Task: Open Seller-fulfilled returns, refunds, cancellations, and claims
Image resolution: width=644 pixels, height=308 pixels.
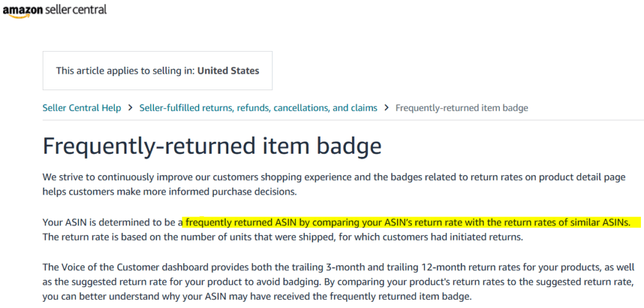Action: click(258, 108)
